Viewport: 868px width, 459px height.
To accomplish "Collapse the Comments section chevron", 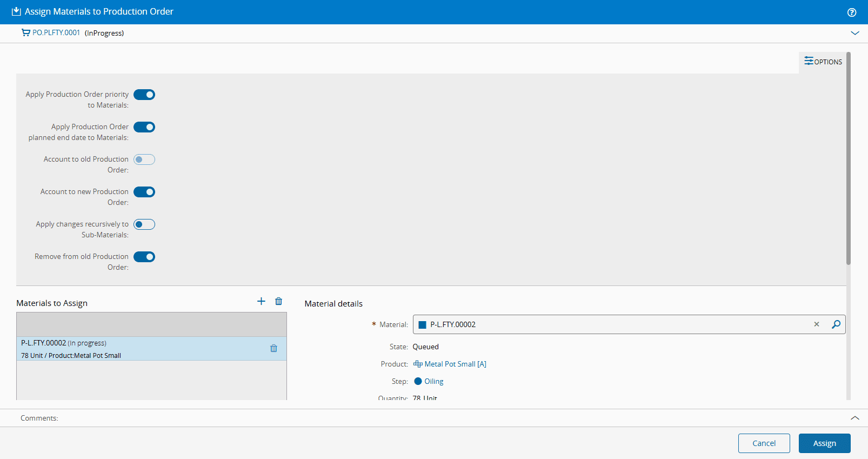I will click(855, 418).
